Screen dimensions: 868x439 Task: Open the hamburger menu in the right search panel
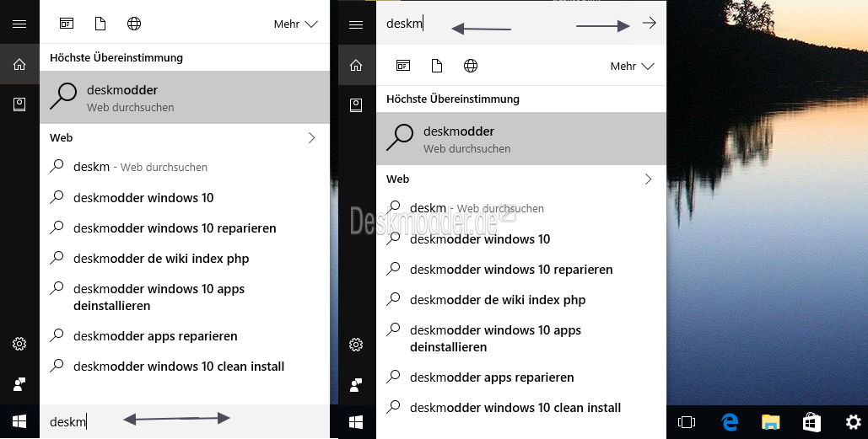[356, 24]
